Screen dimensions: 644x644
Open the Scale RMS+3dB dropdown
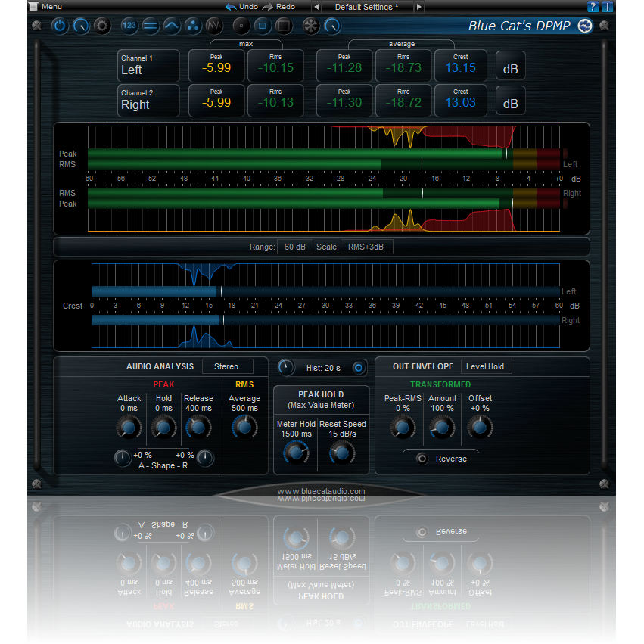click(367, 246)
